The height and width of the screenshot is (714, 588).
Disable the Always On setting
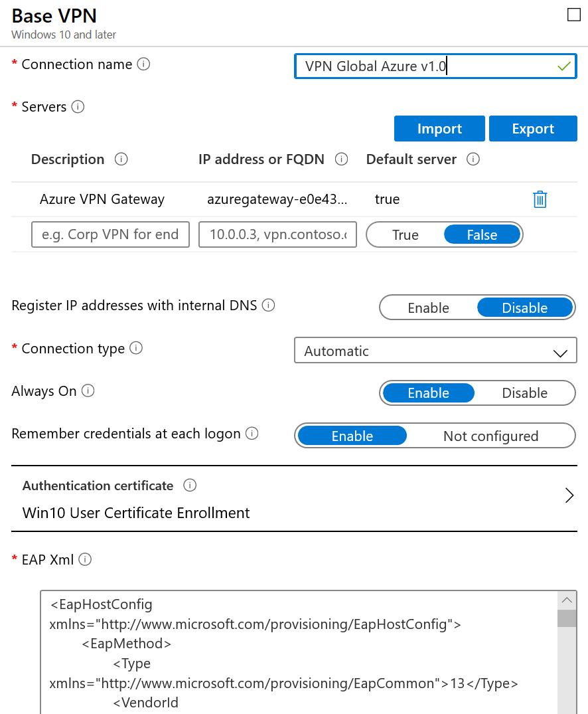pos(524,393)
